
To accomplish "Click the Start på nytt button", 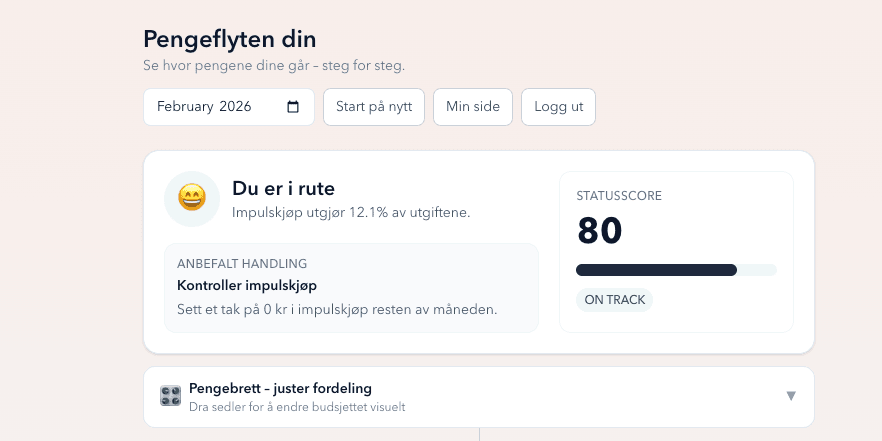I will (x=374, y=107).
